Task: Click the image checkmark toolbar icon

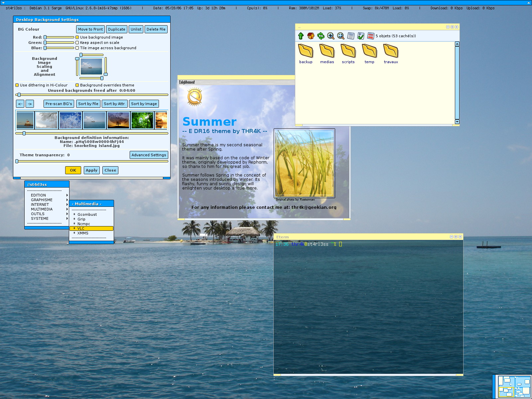Action: point(361,36)
